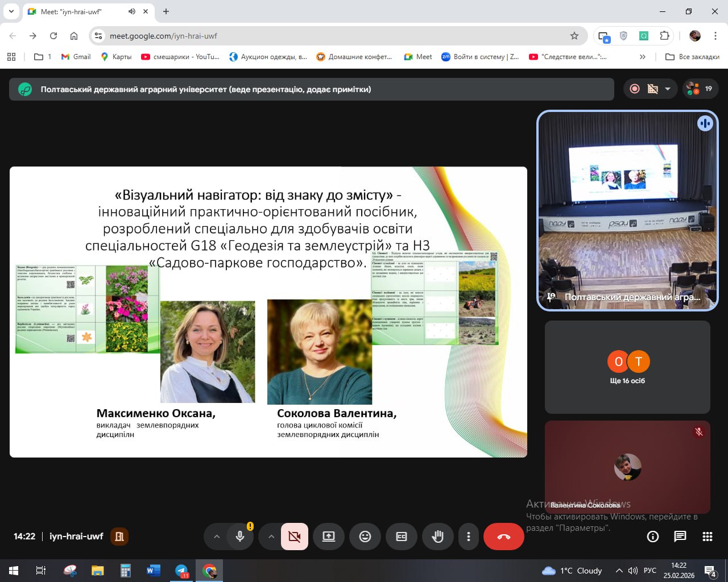Open meeting details info icon

point(653,537)
